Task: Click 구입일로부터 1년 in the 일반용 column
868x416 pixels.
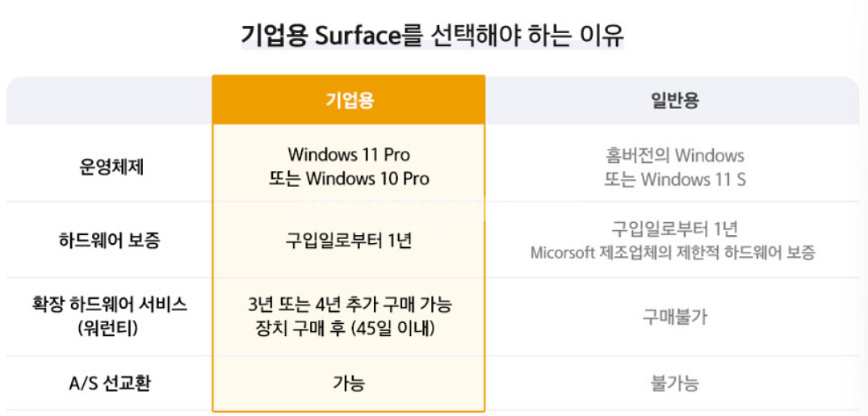Action: pyautogui.click(x=674, y=229)
